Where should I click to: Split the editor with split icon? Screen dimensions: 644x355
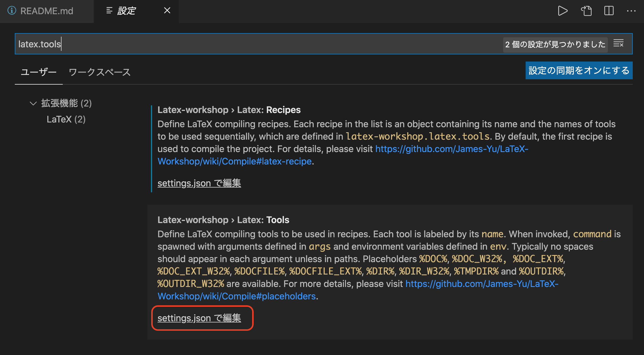click(x=609, y=11)
